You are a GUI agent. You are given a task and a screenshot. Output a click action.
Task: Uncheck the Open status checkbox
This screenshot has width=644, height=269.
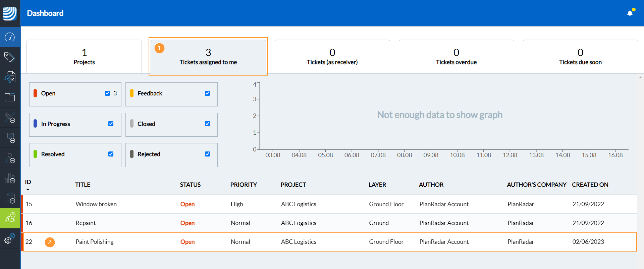[107, 93]
